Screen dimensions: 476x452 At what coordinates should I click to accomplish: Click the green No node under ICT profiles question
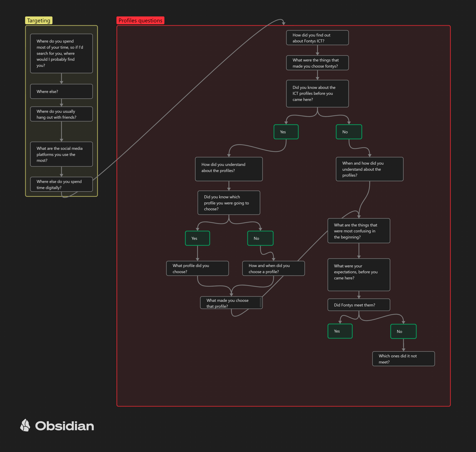click(x=349, y=132)
